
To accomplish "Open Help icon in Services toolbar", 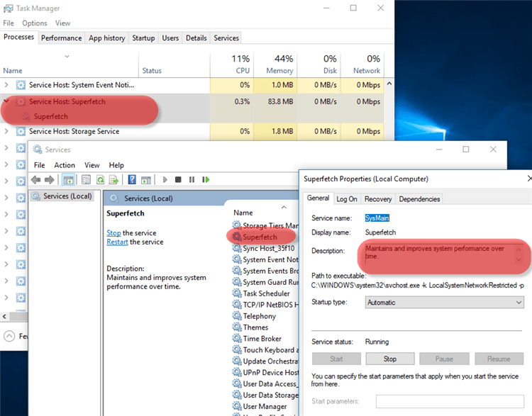I will (x=132, y=180).
